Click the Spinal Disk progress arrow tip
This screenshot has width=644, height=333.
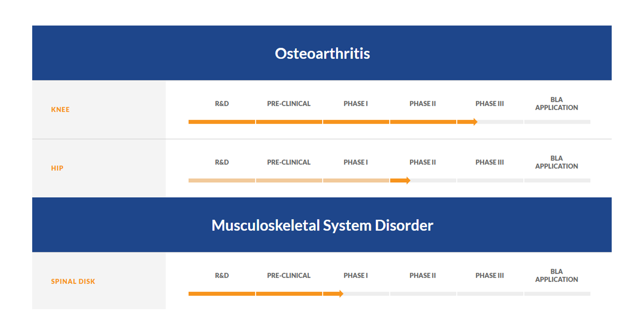tap(341, 294)
